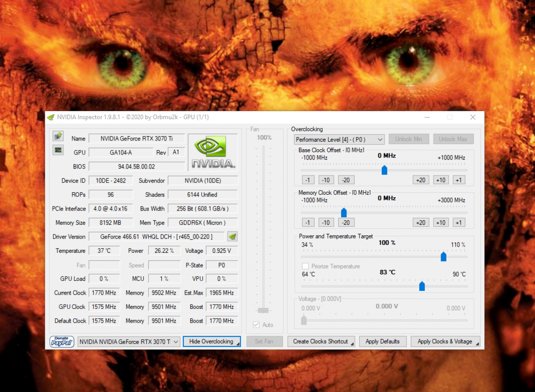Click the ROPs value 96
The image size is (535, 392).
(111, 194)
